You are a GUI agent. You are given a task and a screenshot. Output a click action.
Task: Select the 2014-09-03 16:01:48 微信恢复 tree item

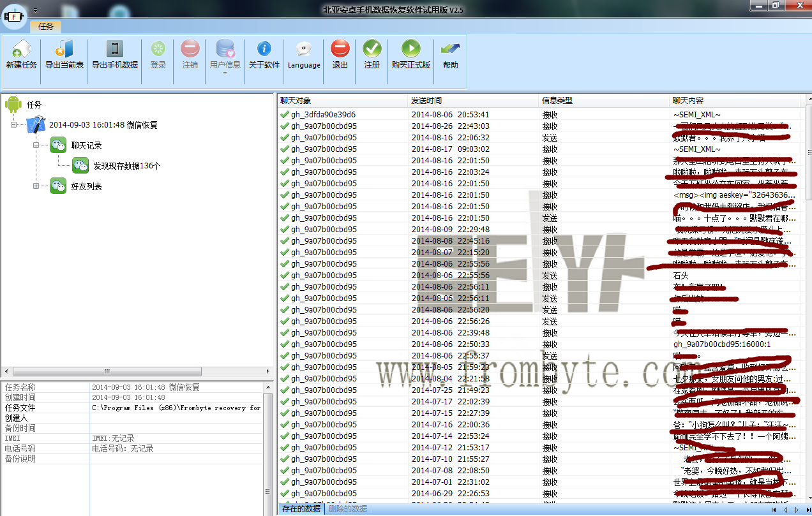[103, 125]
